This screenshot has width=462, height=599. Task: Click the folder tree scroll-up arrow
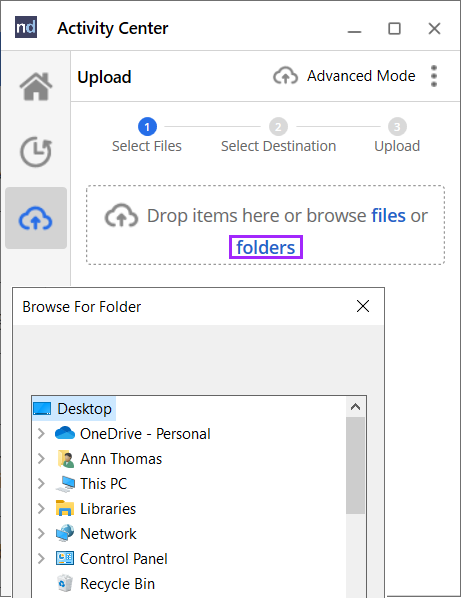[355, 407]
